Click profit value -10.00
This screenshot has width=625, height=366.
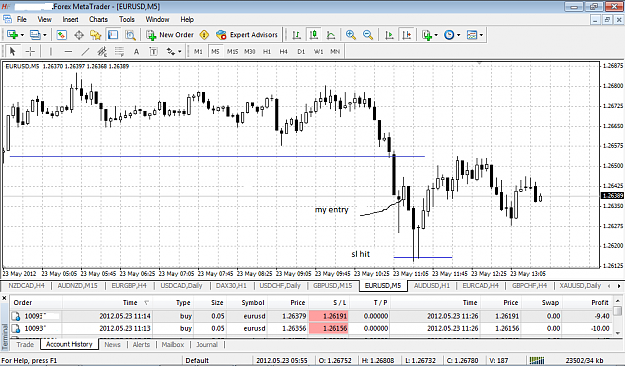601,328
